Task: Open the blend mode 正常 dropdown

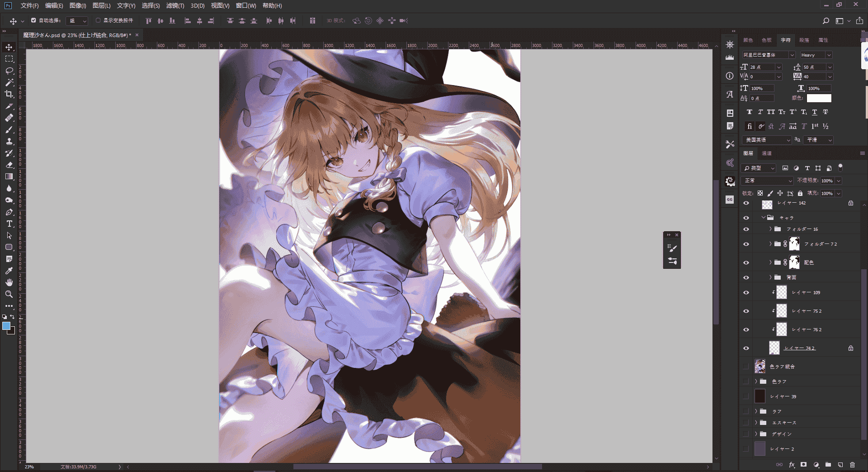Action: pyautogui.click(x=768, y=181)
